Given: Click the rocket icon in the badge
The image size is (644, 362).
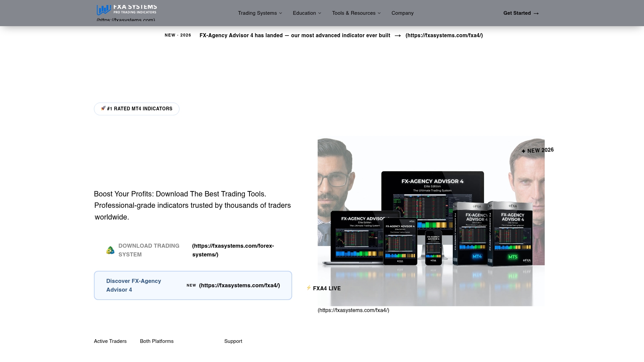Looking at the screenshot, I should pyautogui.click(x=103, y=108).
